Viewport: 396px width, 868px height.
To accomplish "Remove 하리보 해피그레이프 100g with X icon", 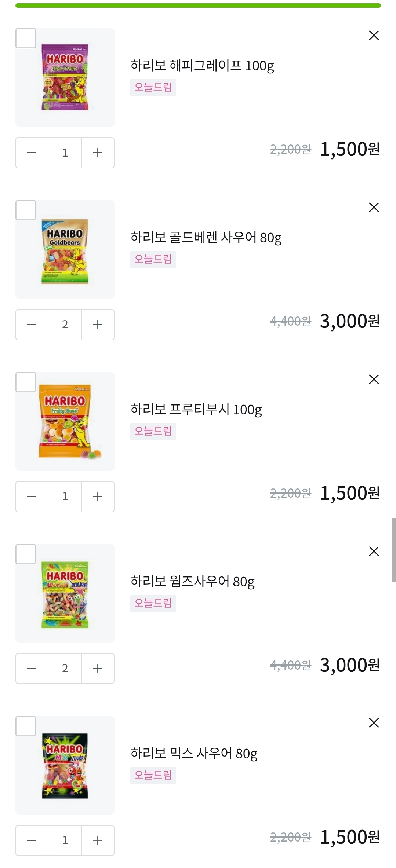I will tap(374, 35).
